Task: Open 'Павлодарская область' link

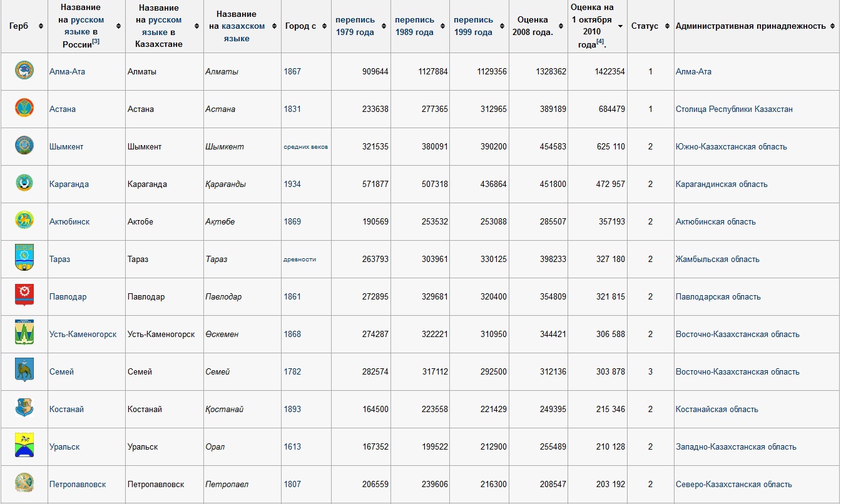Action: coord(718,296)
